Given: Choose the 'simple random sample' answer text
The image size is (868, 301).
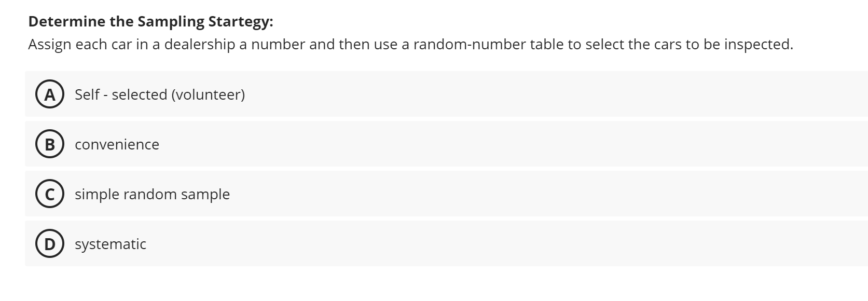Looking at the screenshot, I should click(152, 194).
